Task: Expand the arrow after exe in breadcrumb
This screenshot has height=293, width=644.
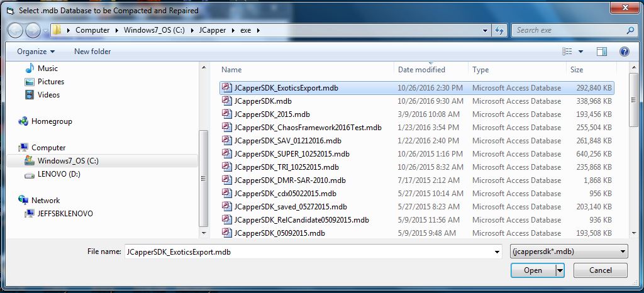Action: pos(258,30)
